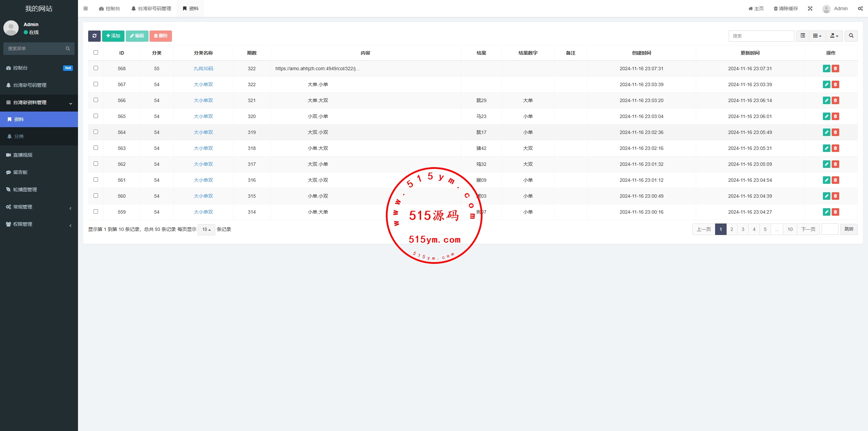Screen dimensions: 868x431
Task: Tick the checkbox for row ID 567
Action: (x=96, y=84)
